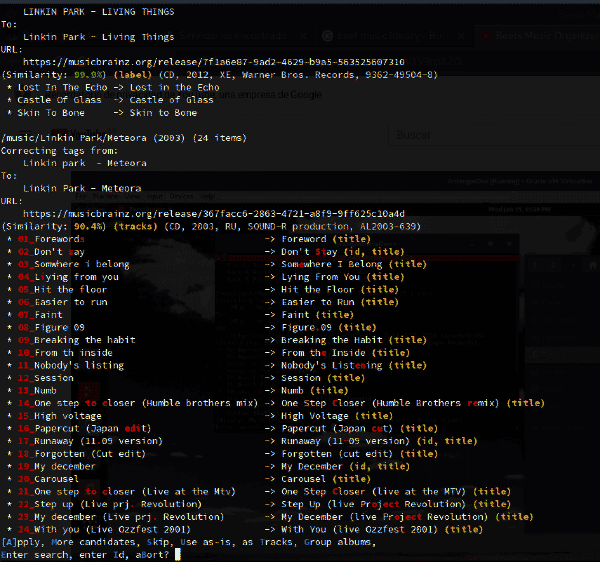Close the 'beet music library' background tab

click(461, 36)
